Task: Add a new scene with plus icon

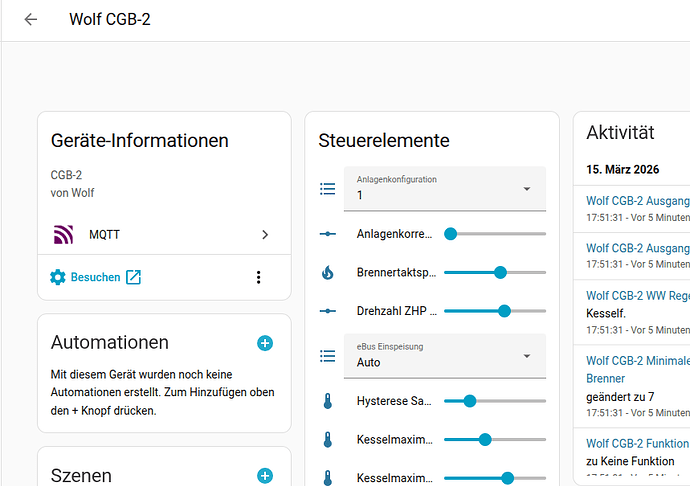Action: click(x=265, y=476)
